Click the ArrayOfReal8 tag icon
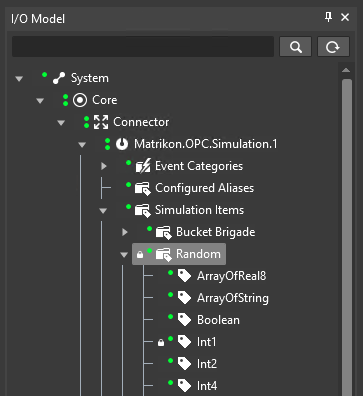 pos(184,276)
